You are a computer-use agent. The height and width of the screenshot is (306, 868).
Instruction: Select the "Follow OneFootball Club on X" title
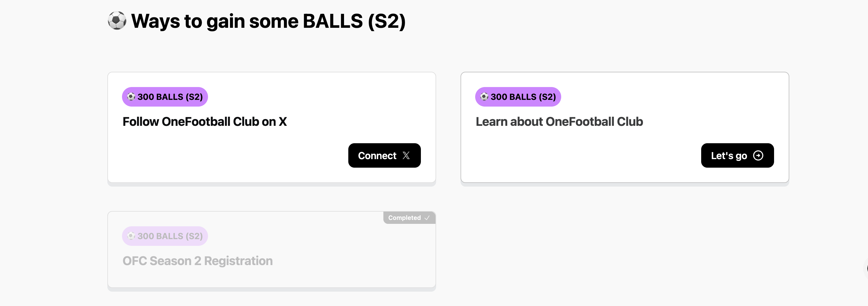point(205,122)
